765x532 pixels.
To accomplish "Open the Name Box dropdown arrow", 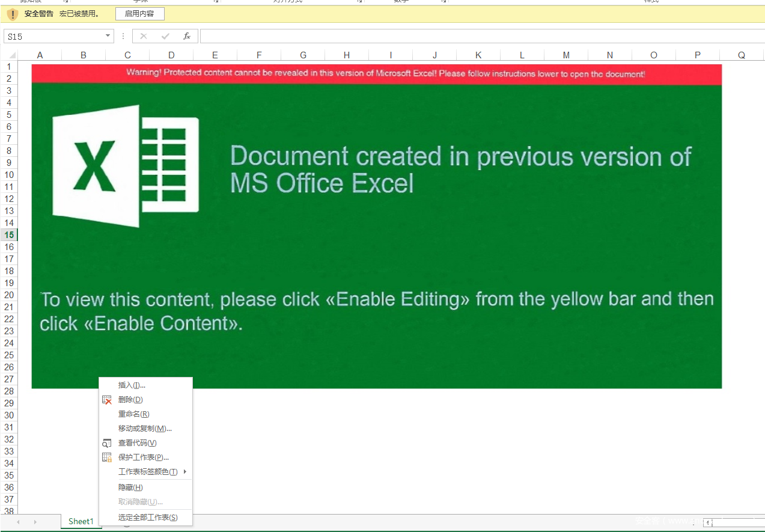I will [x=108, y=36].
